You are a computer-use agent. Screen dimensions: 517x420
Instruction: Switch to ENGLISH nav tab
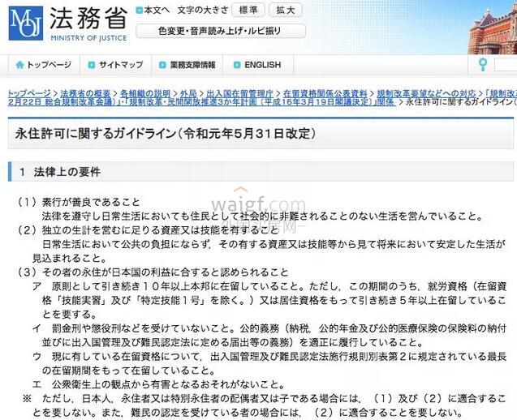click(258, 65)
